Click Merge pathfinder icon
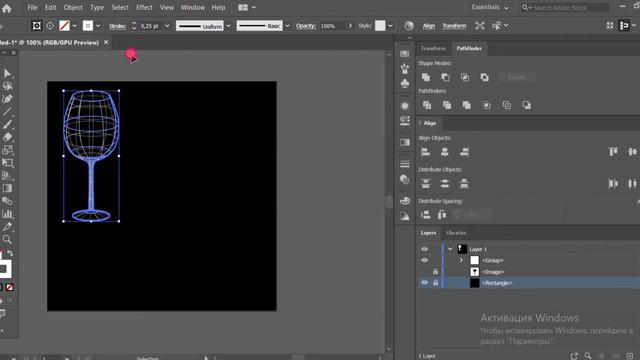Screen dimensions: 640x360 (467, 105)
